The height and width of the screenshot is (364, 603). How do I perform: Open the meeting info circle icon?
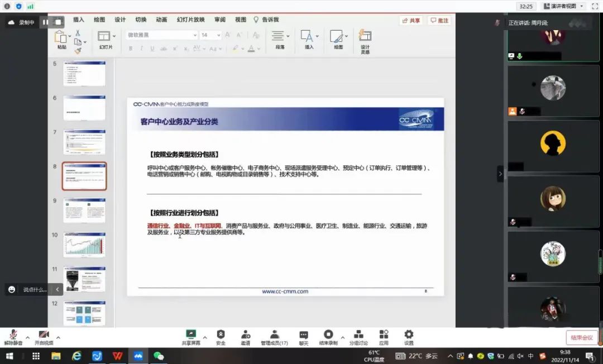pos(7,6)
